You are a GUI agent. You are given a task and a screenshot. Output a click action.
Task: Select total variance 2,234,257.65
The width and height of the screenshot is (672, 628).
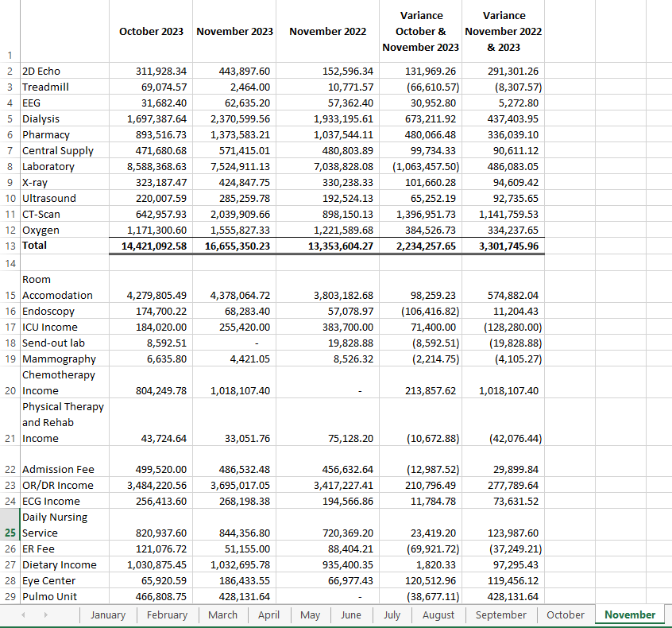tap(420, 246)
